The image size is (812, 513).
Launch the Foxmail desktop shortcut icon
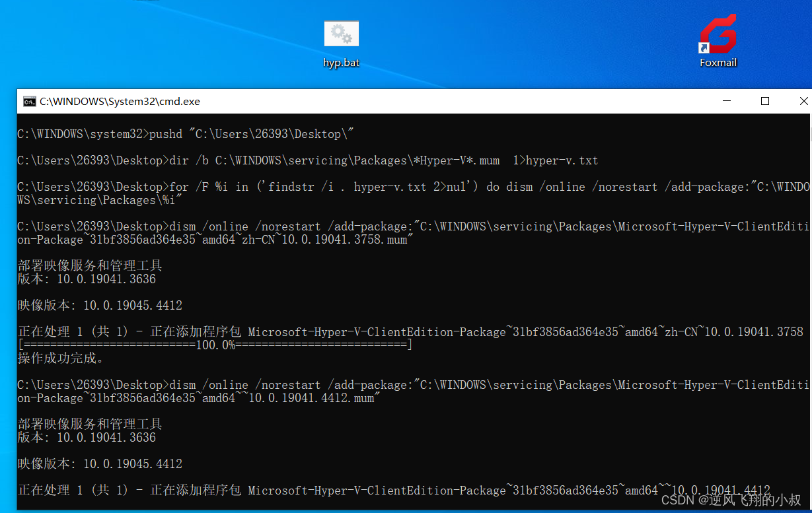point(718,34)
